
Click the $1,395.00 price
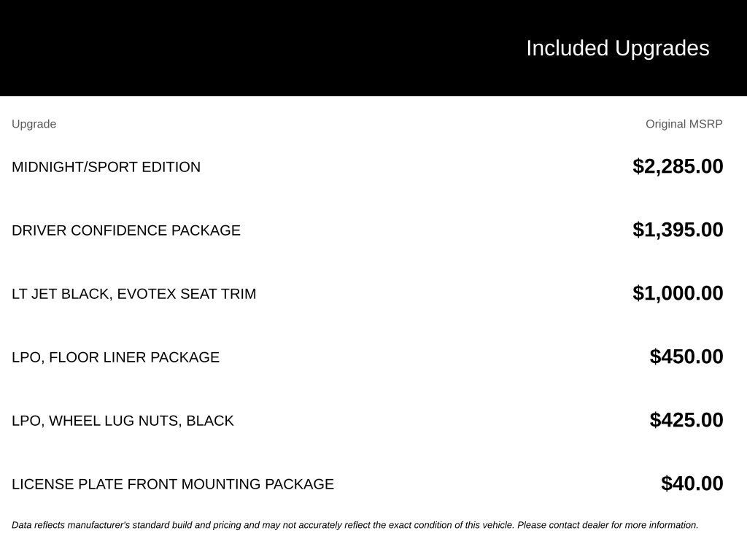point(678,230)
